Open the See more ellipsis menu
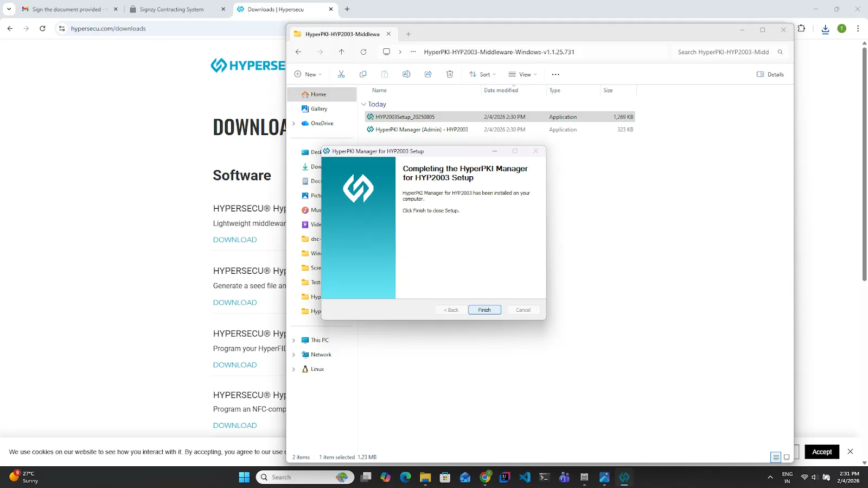The width and height of the screenshot is (868, 488). pos(556,74)
